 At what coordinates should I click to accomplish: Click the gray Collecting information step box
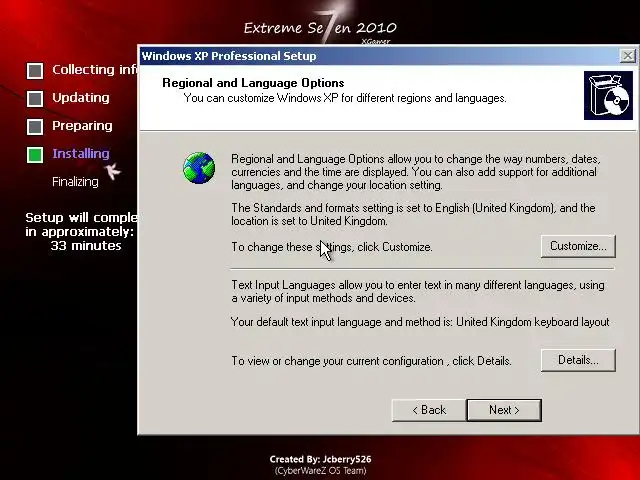[x=35, y=71]
